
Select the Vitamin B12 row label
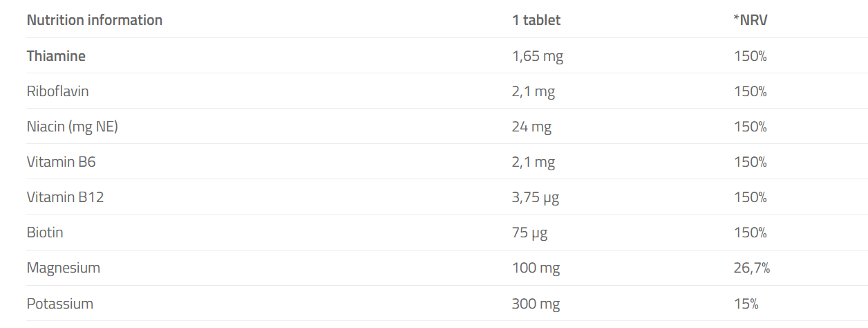(x=65, y=197)
